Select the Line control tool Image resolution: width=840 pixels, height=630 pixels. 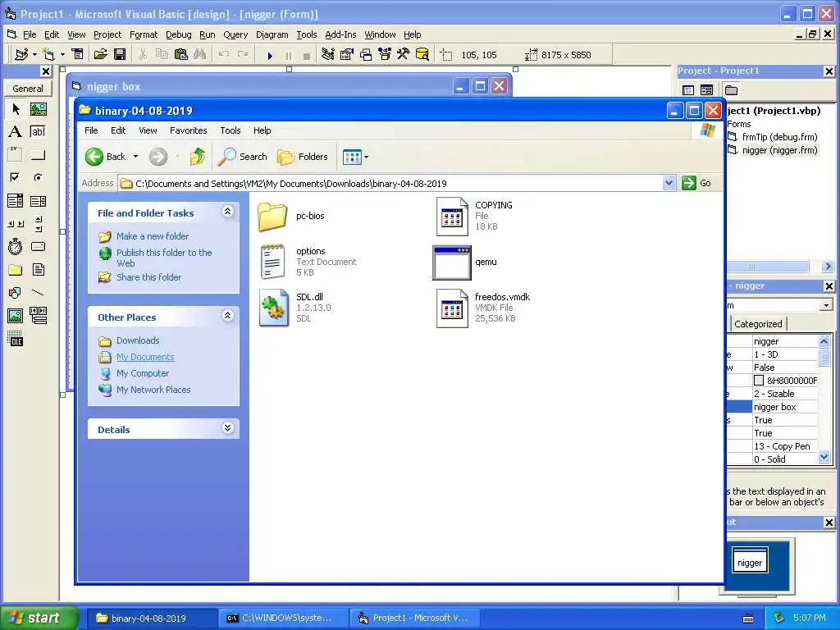click(x=38, y=293)
